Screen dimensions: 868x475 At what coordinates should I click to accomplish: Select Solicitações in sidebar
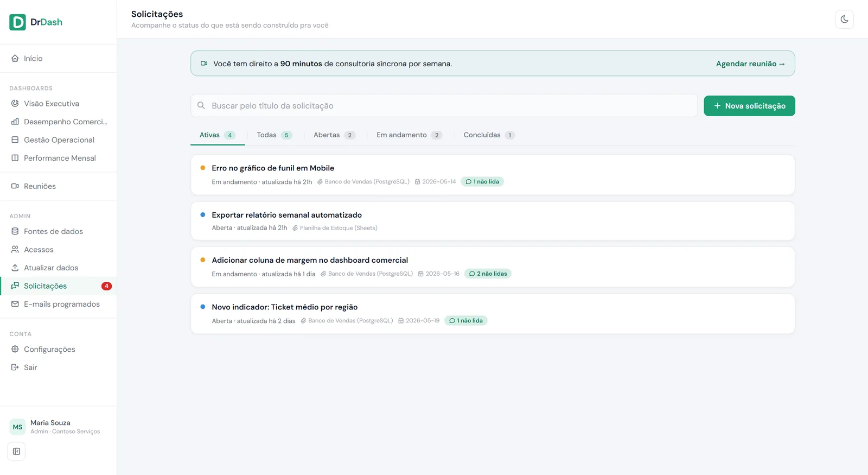coord(58,286)
